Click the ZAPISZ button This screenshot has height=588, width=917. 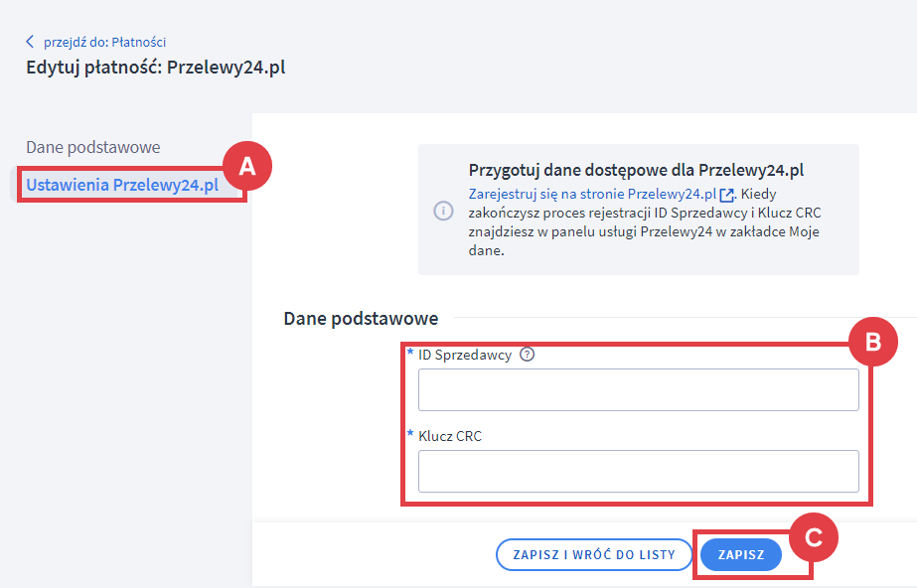pos(741,554)
